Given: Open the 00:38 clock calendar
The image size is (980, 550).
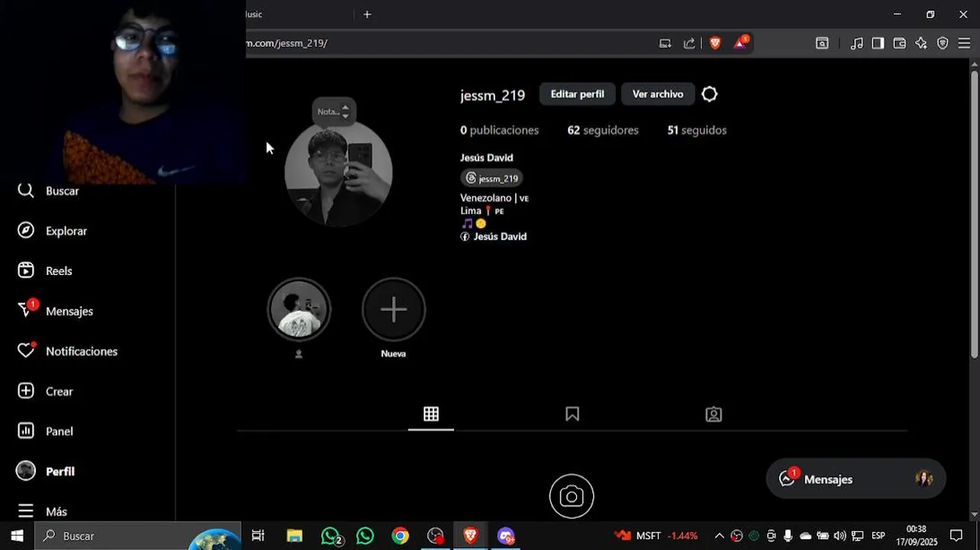Looking at the screenshot, I should 916,535.
